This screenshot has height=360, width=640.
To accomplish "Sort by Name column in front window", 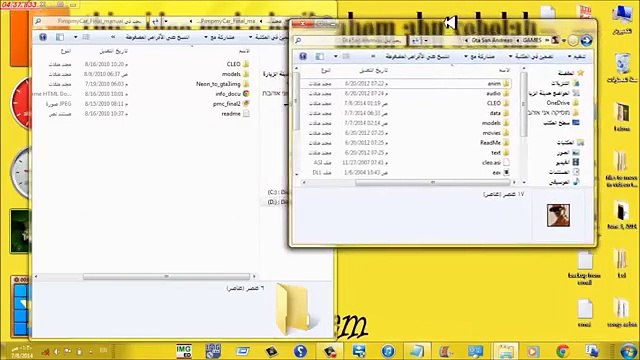I will click(x=504, y=71).
